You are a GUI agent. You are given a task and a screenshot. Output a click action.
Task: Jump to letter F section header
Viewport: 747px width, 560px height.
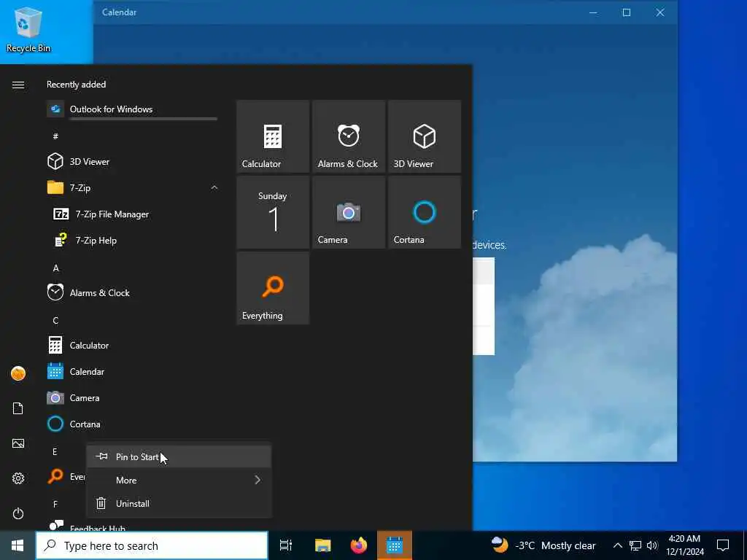point(55,504)
